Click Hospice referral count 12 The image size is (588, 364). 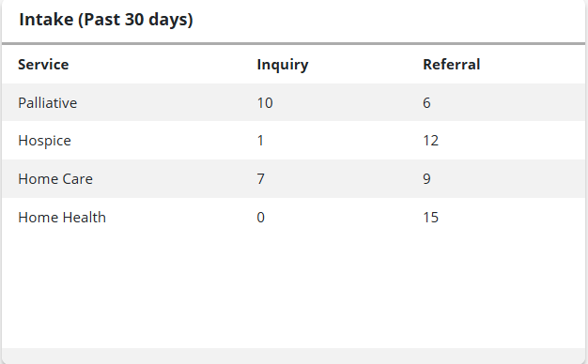pyautogui.click(x=431, y=141)
